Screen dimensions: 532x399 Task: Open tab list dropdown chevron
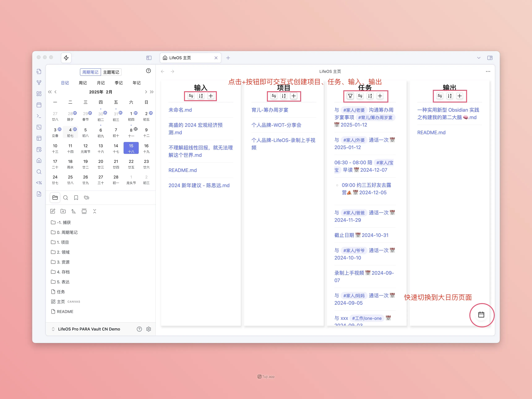[479, 58]
